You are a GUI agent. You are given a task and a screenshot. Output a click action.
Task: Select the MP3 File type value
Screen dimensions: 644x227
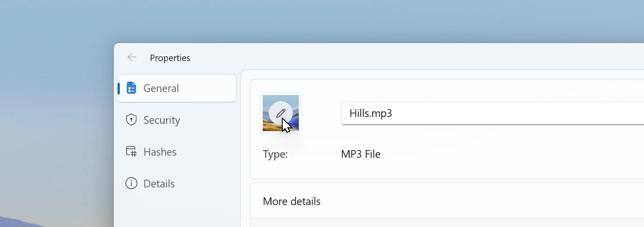(x=360, y=154)
